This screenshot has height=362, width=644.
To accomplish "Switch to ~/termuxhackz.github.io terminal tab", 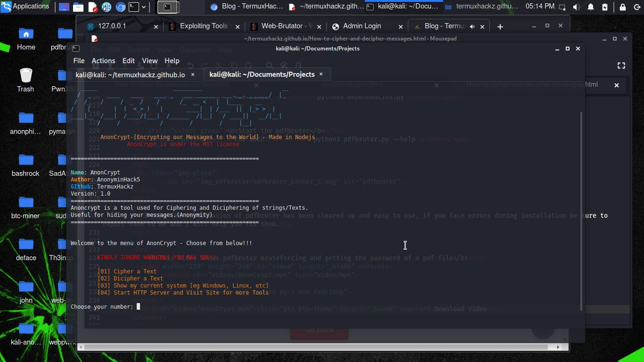I will pyautogui.click(x=136, y=74).
